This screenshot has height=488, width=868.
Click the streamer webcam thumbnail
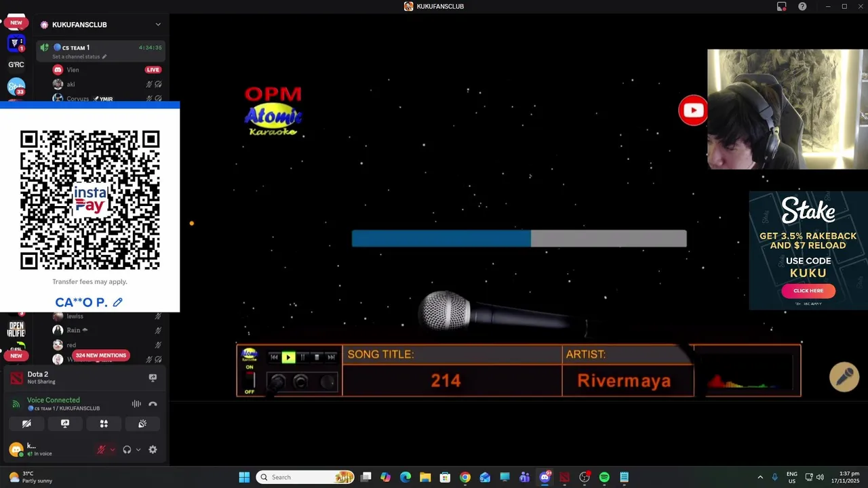787,109
